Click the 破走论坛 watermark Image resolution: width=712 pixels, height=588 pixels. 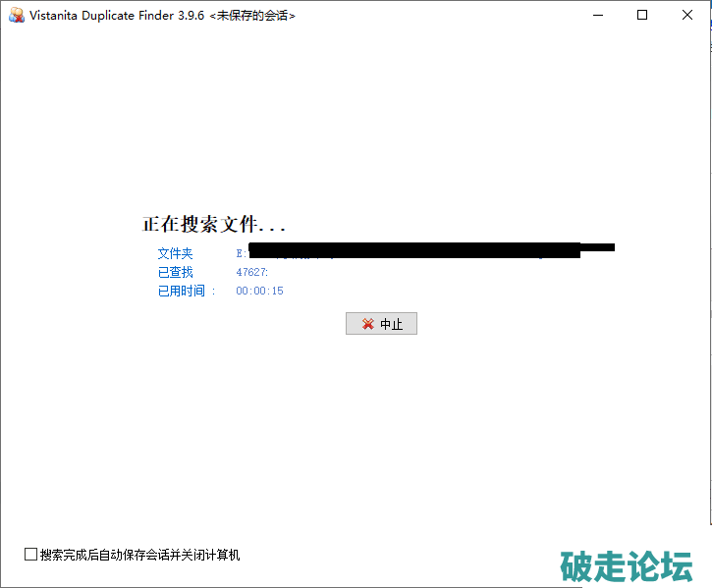tap(627, 566)
